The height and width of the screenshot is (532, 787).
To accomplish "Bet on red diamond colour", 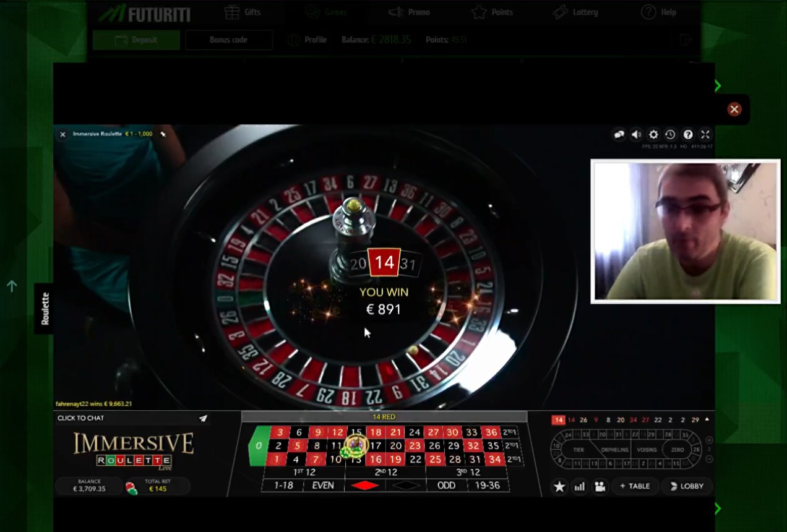I will click(364, 486).
